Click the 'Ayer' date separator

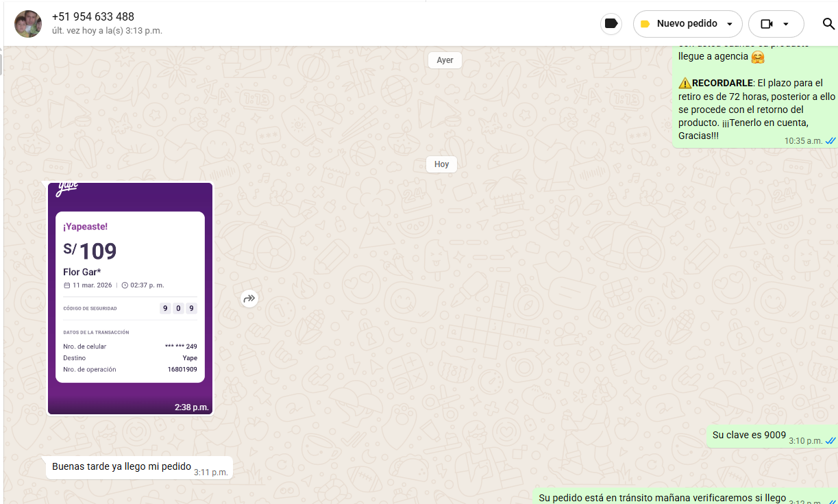[445, 60]
